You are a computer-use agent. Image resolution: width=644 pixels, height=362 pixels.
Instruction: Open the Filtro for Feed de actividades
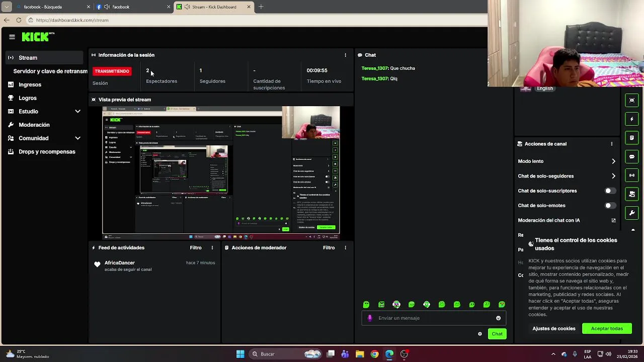pos(196,248)
